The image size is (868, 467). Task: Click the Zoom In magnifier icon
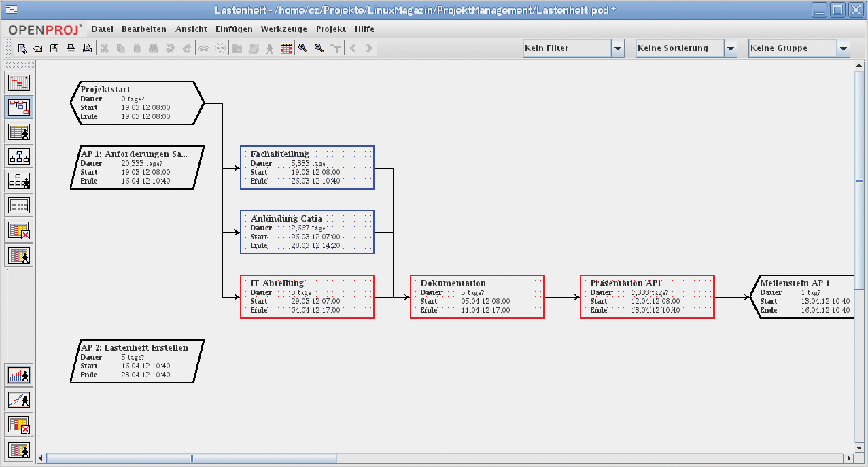[x=302, y=48]
